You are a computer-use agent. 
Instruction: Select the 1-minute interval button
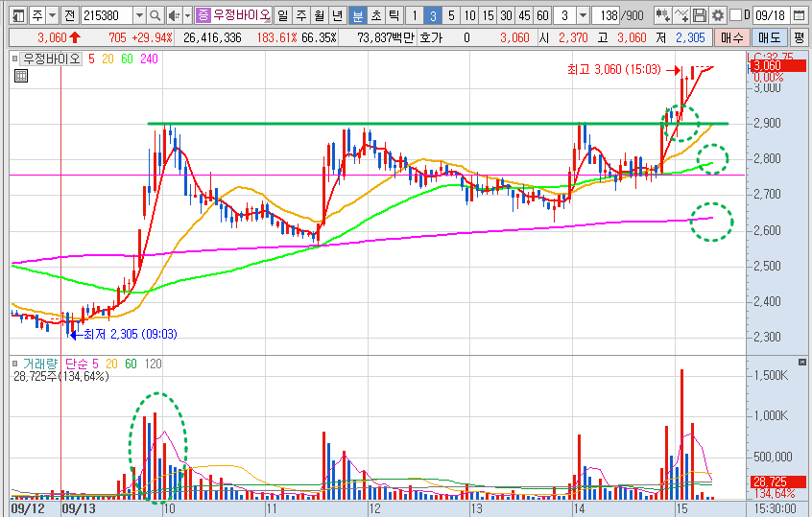(x=415, y=16)
